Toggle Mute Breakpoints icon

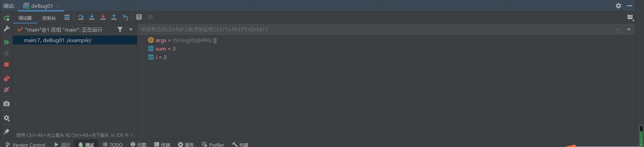pos(6,90)
